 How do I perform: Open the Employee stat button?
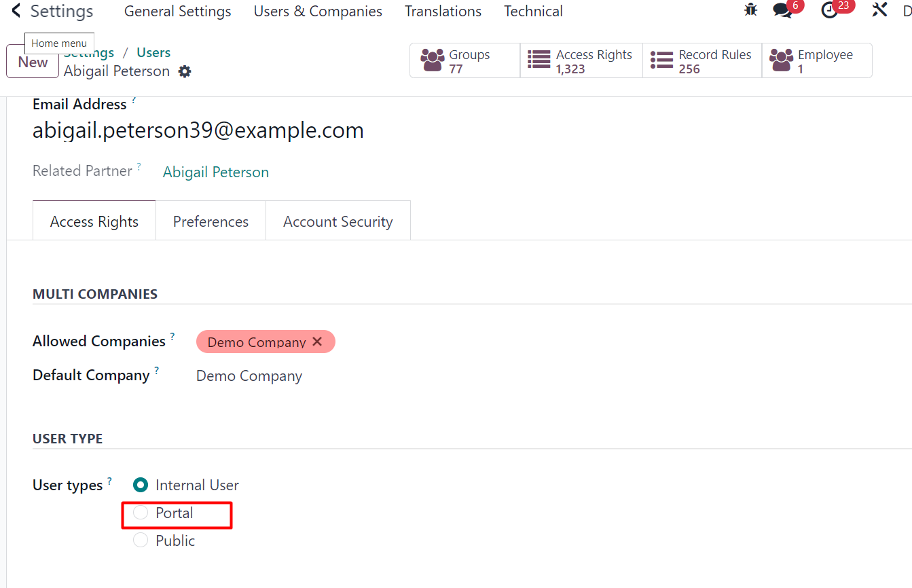(816, 60)
